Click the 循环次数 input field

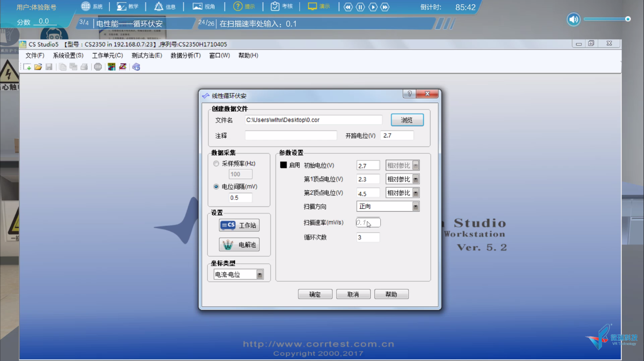(x=368, y=237)
